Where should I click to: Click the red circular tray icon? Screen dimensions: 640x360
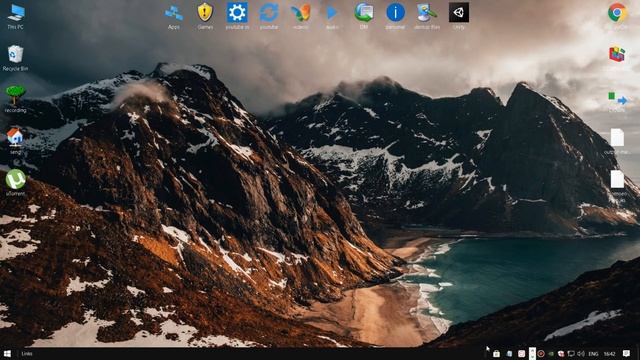[541, 354]
